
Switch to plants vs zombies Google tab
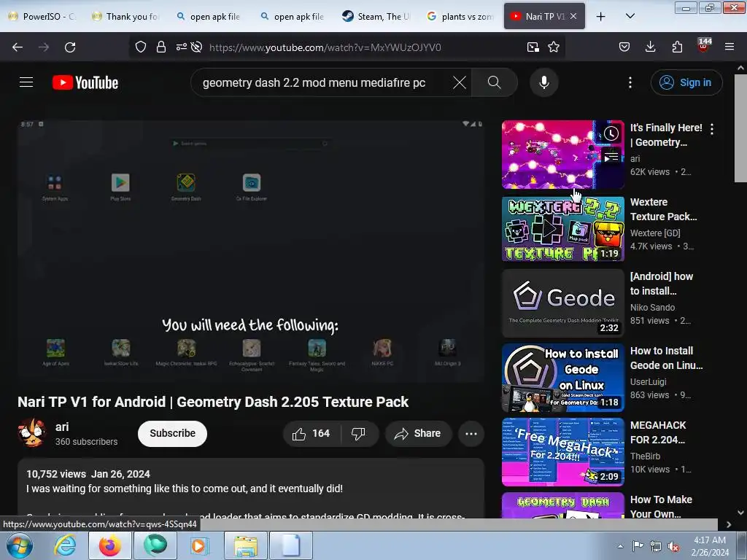pyautogui.click(x=461, y=16)
